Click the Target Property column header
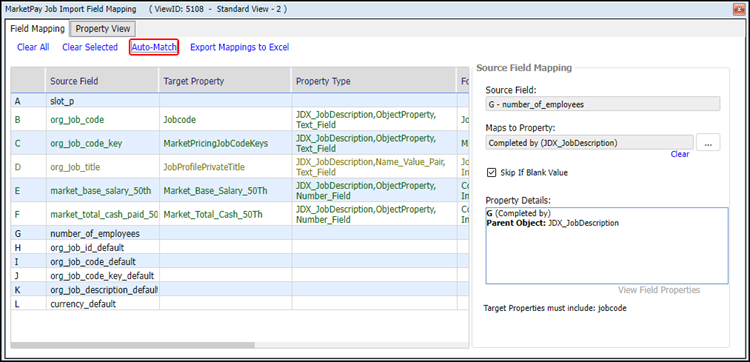This screenshot has width=750, height=362. (225, 81)
